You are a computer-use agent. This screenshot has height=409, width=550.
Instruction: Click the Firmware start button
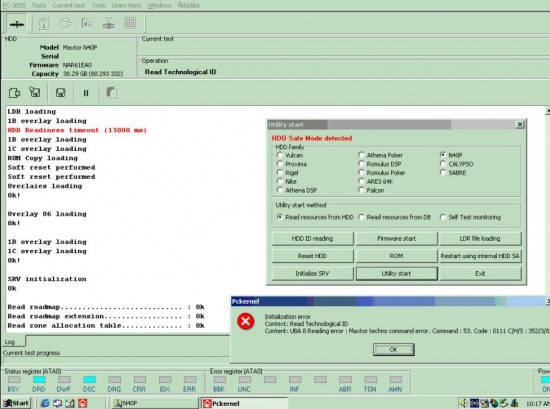(x=397, y=239)
